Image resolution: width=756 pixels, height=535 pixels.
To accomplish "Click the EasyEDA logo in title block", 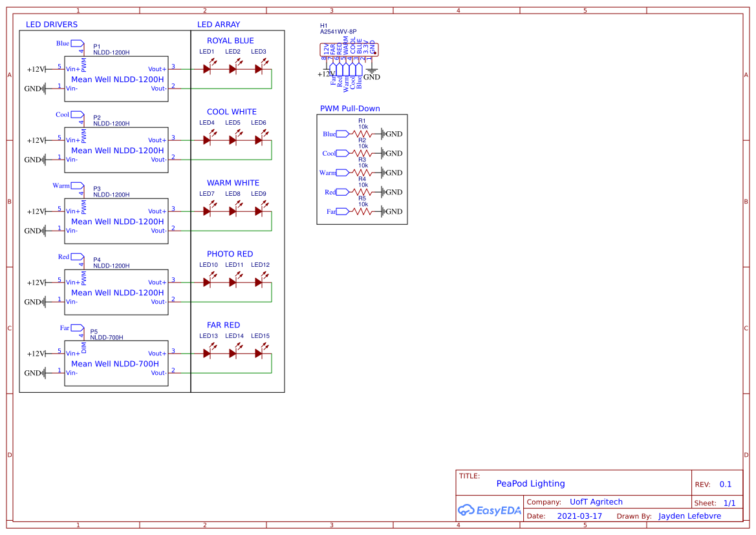I will coord(490,510).
